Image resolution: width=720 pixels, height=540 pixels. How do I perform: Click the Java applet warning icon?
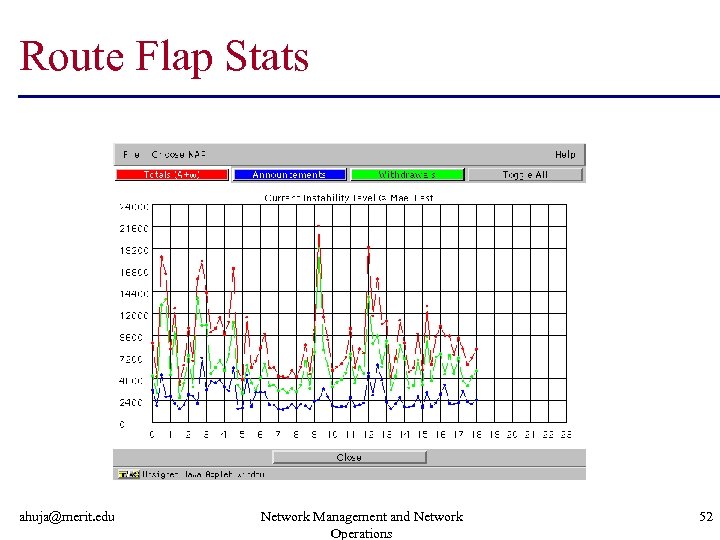pos(129,474)
